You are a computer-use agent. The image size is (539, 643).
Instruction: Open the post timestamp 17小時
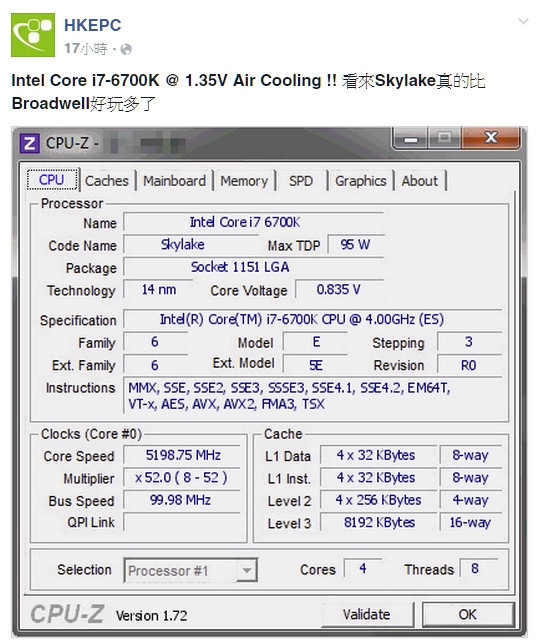point(86,49)
